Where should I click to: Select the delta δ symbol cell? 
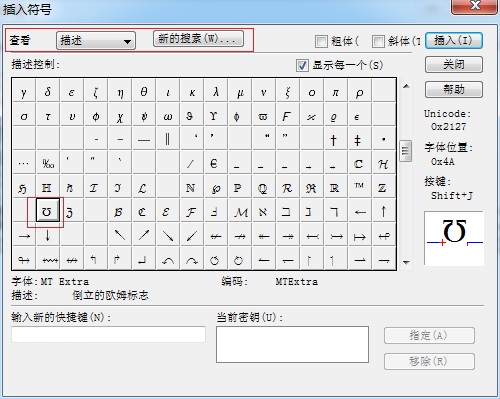[48, 92]
